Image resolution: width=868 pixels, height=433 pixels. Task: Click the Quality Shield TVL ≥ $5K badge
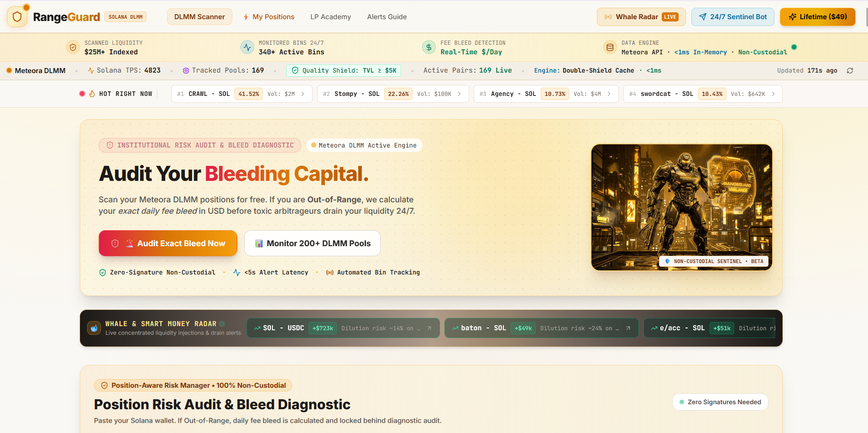tap(344, 70)
